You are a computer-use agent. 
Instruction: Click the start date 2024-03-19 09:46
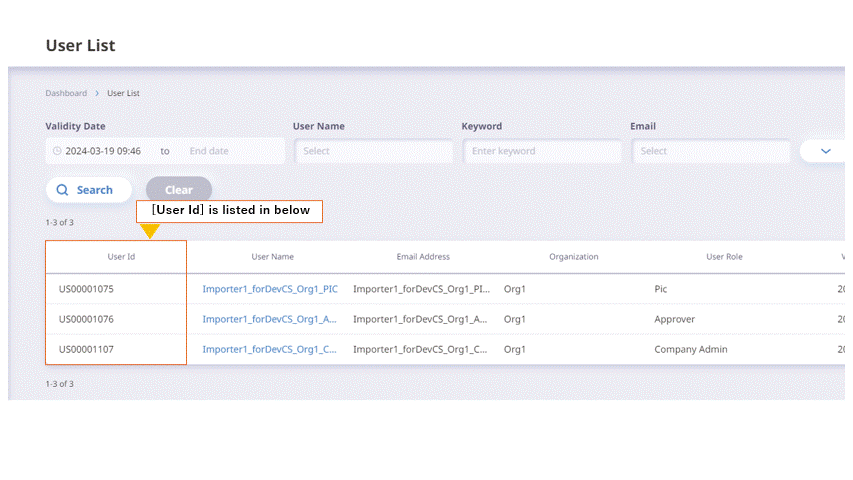coord(103,151)
